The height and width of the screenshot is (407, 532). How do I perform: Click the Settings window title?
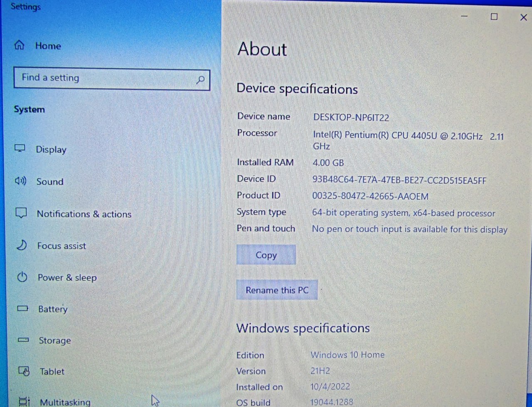26,7
